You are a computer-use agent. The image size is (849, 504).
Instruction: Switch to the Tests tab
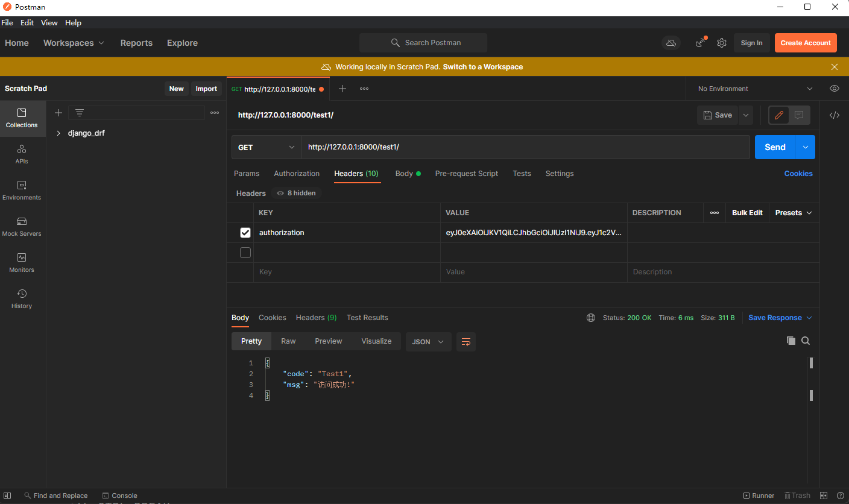coord(522,174)
